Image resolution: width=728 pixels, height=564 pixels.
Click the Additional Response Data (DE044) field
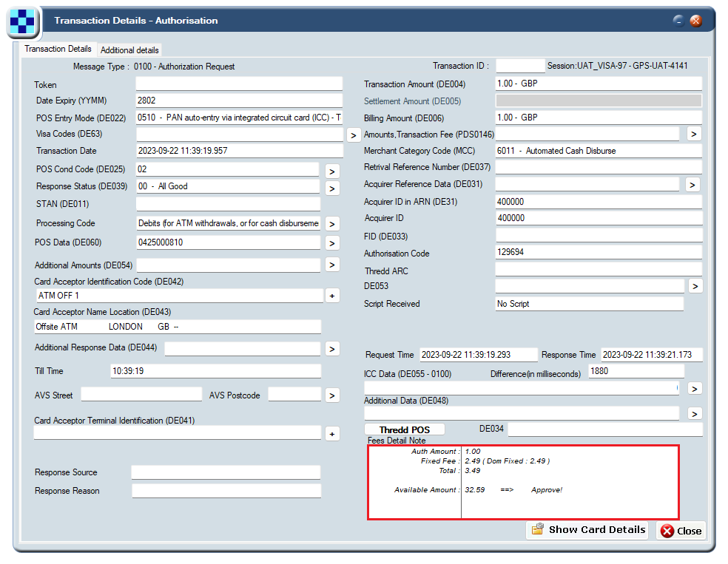[x=243, y=349]
